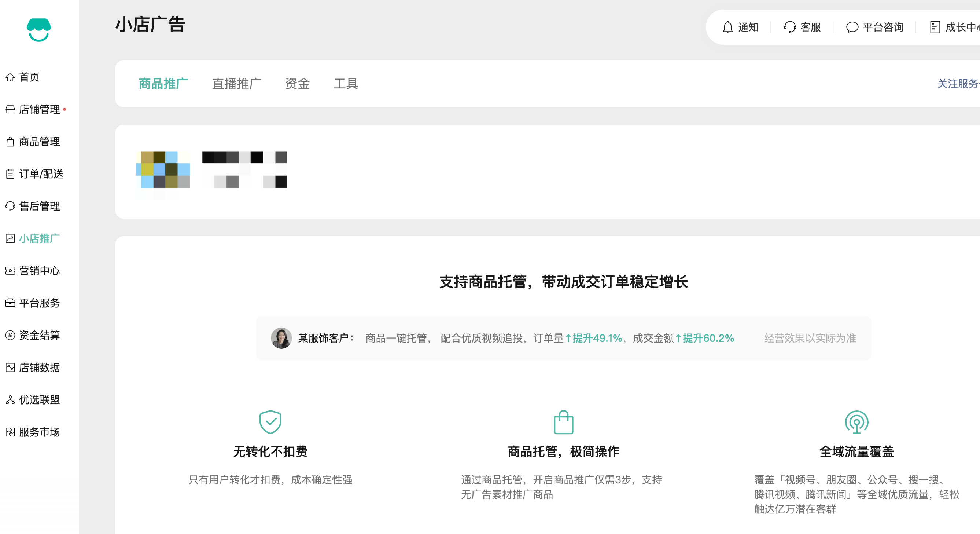Click the 资金结算 yen icon

click(x=10, y=335)
